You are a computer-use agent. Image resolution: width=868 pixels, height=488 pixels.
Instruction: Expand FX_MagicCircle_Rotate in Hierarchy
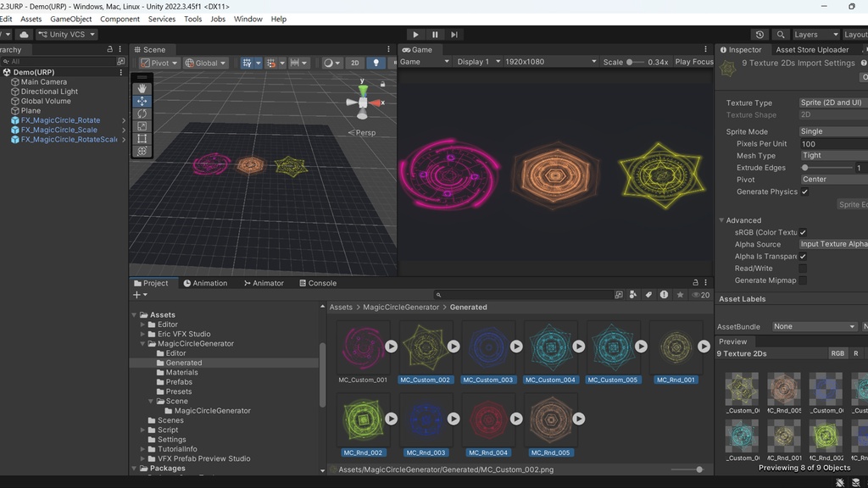(x=124, y=120)
